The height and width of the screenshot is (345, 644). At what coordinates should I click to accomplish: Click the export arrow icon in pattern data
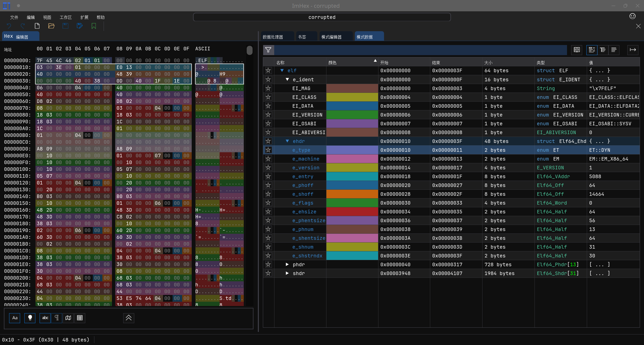[x=633, y=50]
